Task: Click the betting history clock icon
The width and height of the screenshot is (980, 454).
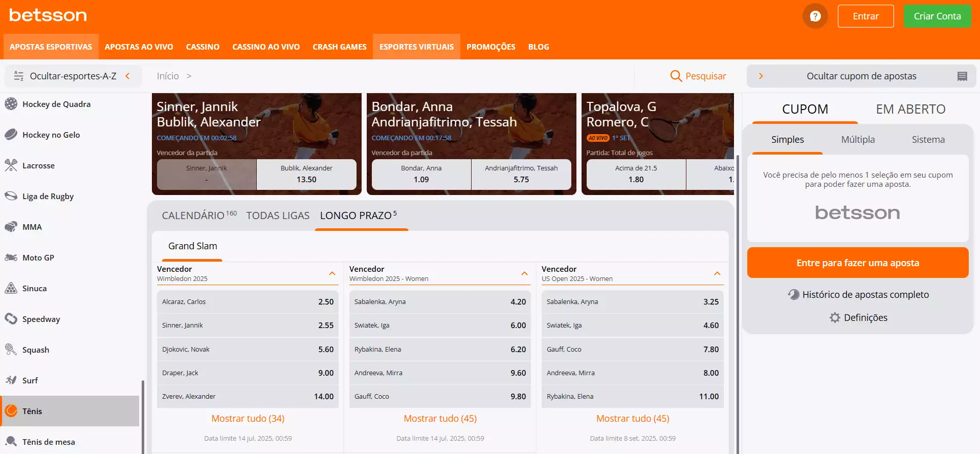Action: coord(793,295)
